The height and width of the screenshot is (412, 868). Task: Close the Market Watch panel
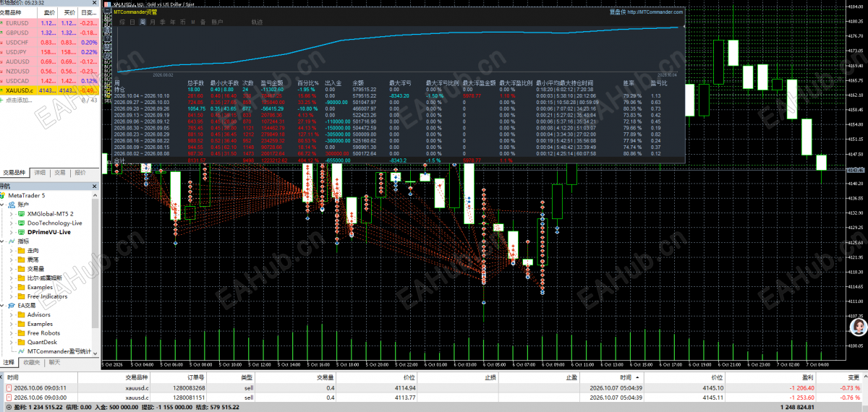[95, 3]
